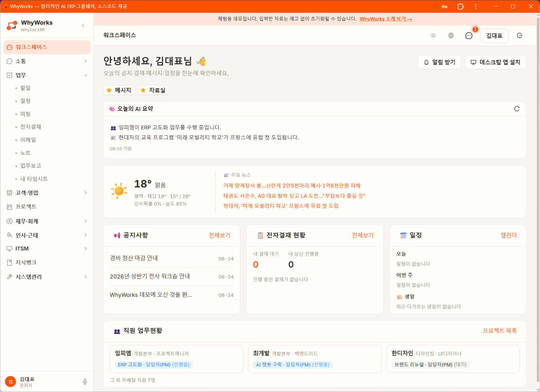Viewport: 540px width, 392px height.
Task: Open the three-dot menu in title bar
Action: (x=475, y=6)
